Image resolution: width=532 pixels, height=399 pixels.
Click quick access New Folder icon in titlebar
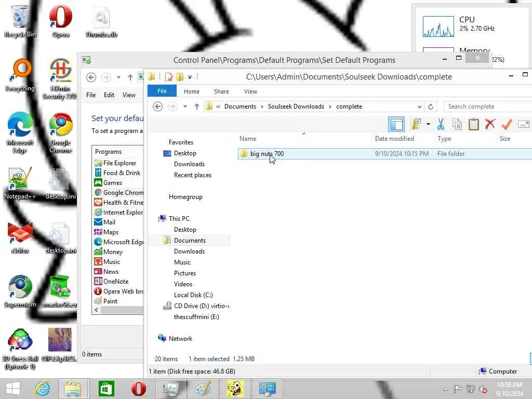click(x=180, y=77)
